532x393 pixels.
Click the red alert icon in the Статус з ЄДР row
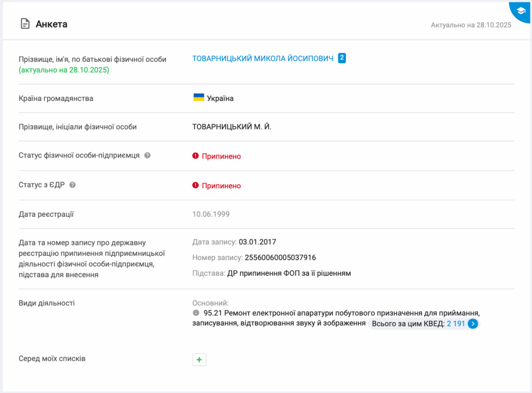coord(196,185)
